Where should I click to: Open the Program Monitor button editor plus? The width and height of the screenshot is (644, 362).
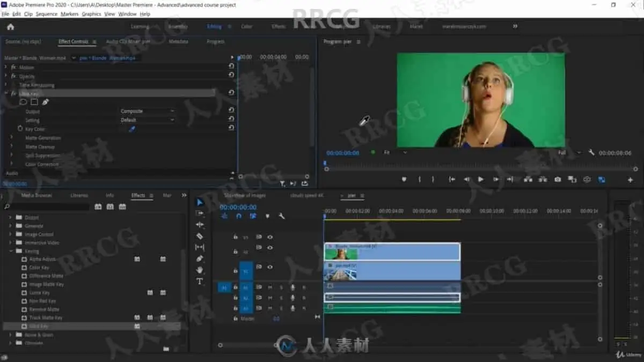point(630,180)
